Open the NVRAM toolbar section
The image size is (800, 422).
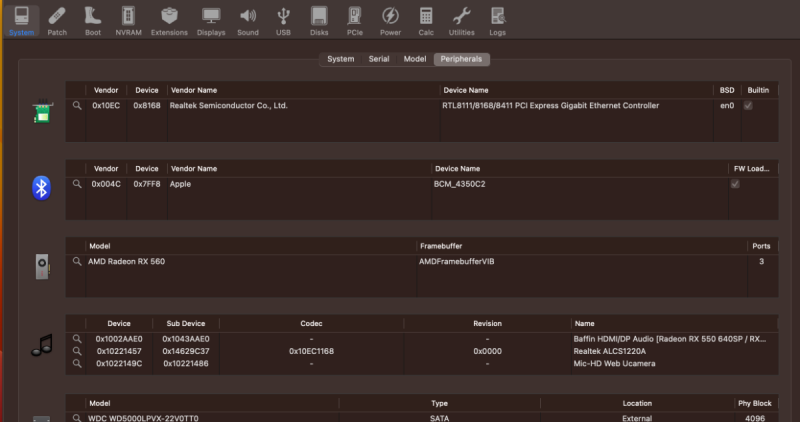click(129, 21)
